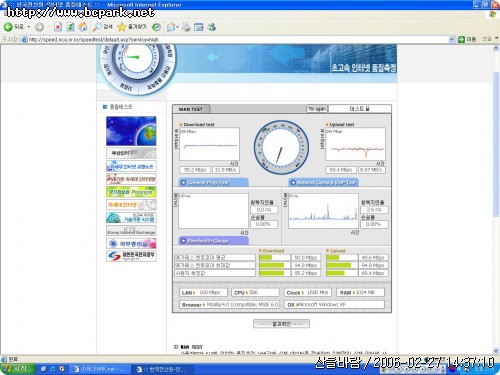Click the Refresh page icon
500x375 pixels.
(70, 27)
